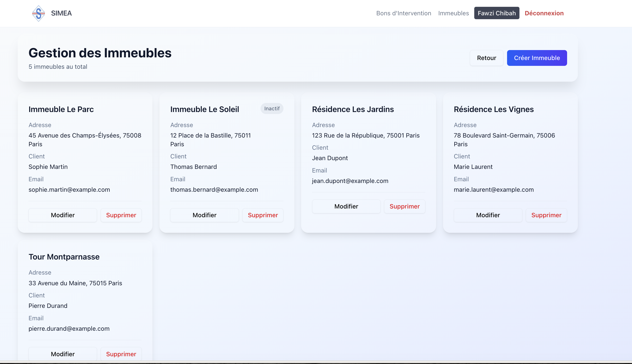
Task: Delete Tour Montparnasse
Action: [x=121, y=354]
